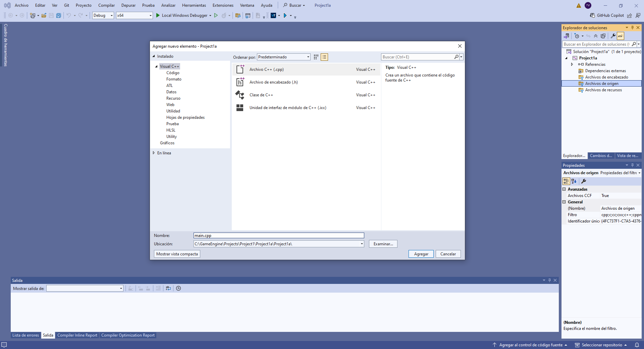The image size is (644, 349).
Task: Click Agregar al control de código fuente
Action: [x=531, y=345]
